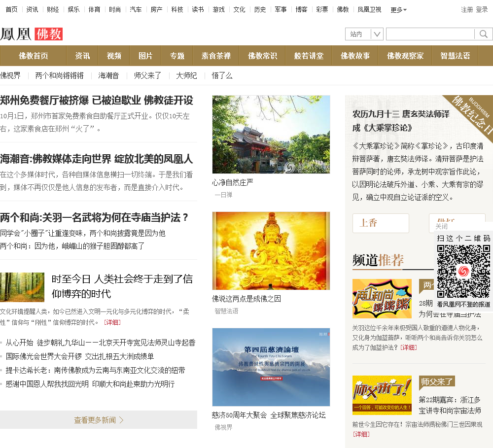
Task: Select the 佛教故事 tab
Action: 355,56
